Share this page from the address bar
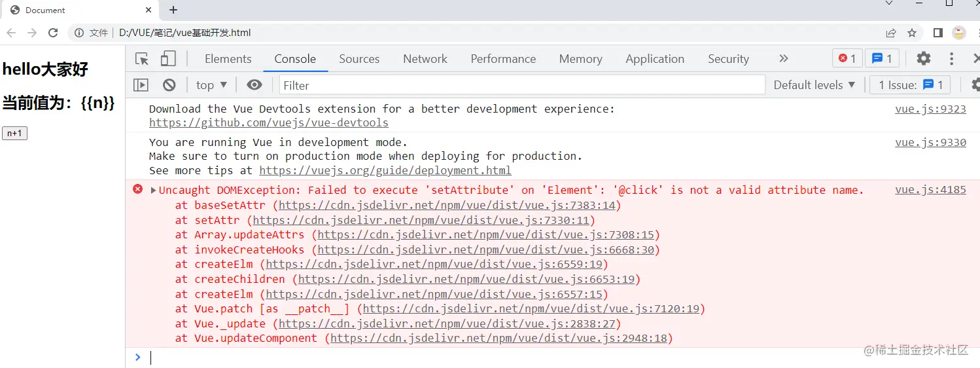980x368 pixels. (891, 33)
